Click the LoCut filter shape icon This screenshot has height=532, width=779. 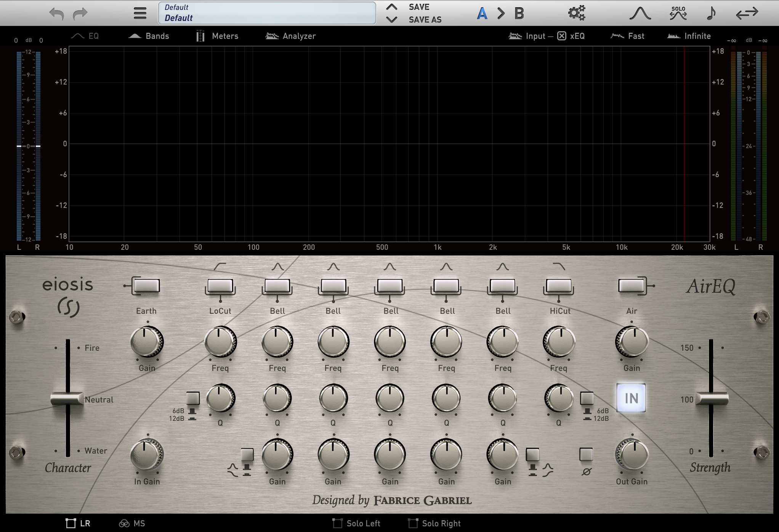click(220, 267)
